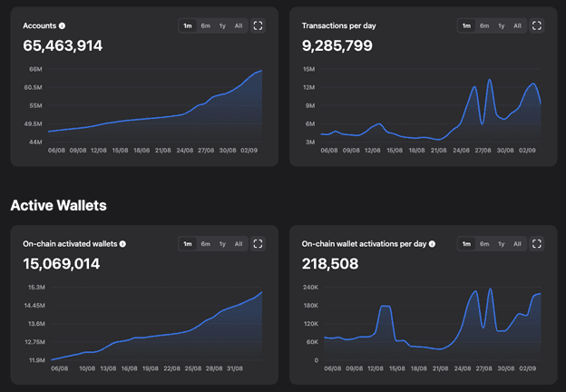Image resolution: width=566 pixels, height=392 pixels.
Task: Expand Transactions per day chart fullscreen
Action: pyautogui.click(x=537, y=26)
